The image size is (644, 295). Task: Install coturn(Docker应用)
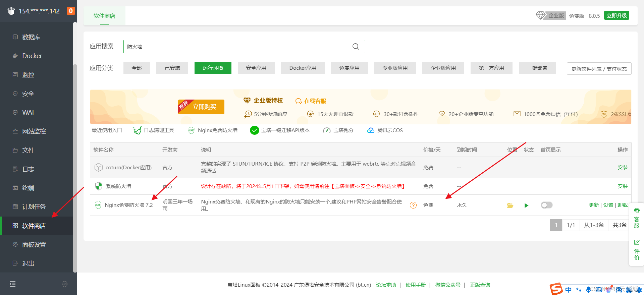[623, 167]
